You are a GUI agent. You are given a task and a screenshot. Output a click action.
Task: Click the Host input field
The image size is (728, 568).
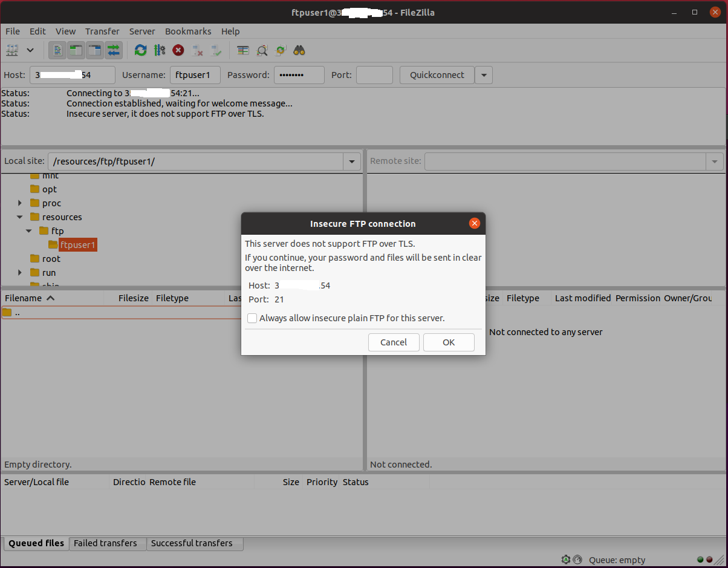[x=73, y=75]
